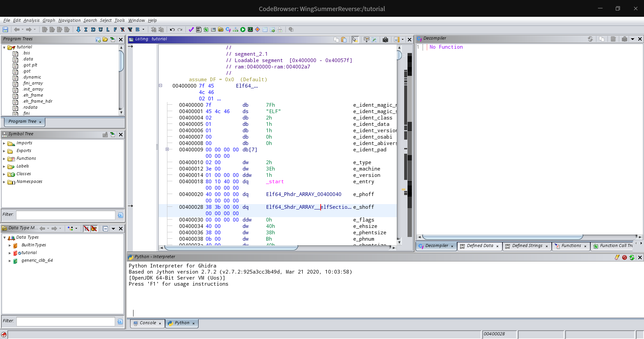Open the Decompiler panel menu arrow
Image resolution: width=644 pixels, height=339 pixels.
click(633, 39)
